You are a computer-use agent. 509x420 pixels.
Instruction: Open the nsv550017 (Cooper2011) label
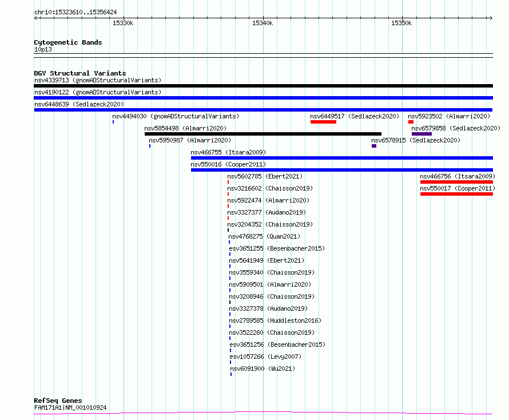(458, 188)
